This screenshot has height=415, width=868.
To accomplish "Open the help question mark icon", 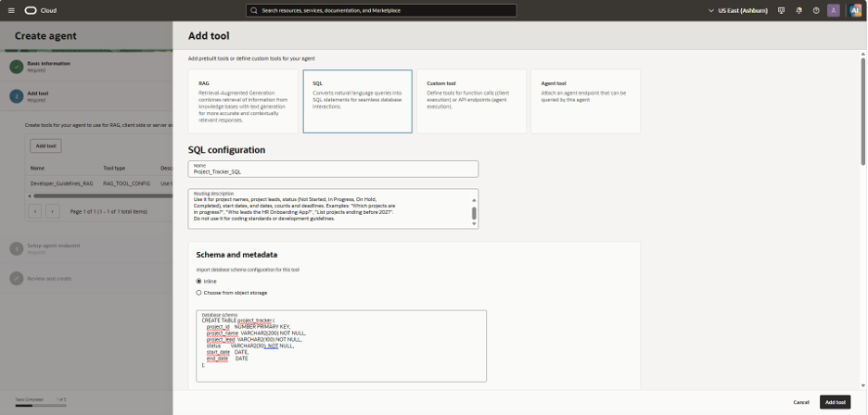I will click(816, 10).
